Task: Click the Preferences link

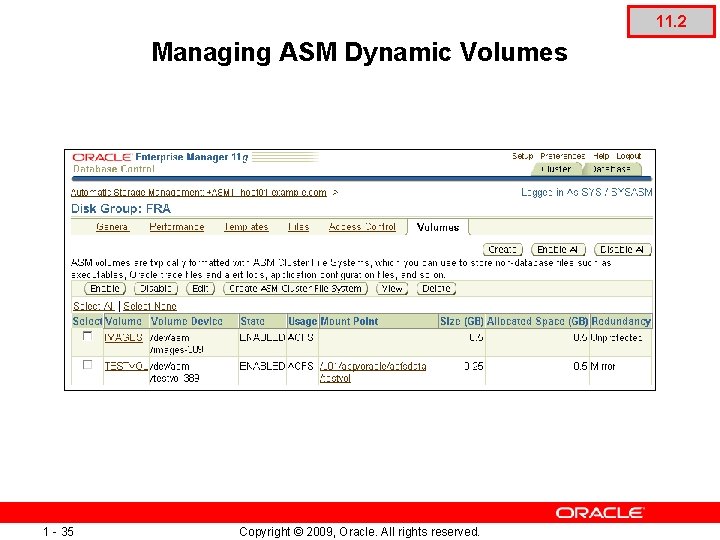Action: pyautogui.click(x=562, y=156)
